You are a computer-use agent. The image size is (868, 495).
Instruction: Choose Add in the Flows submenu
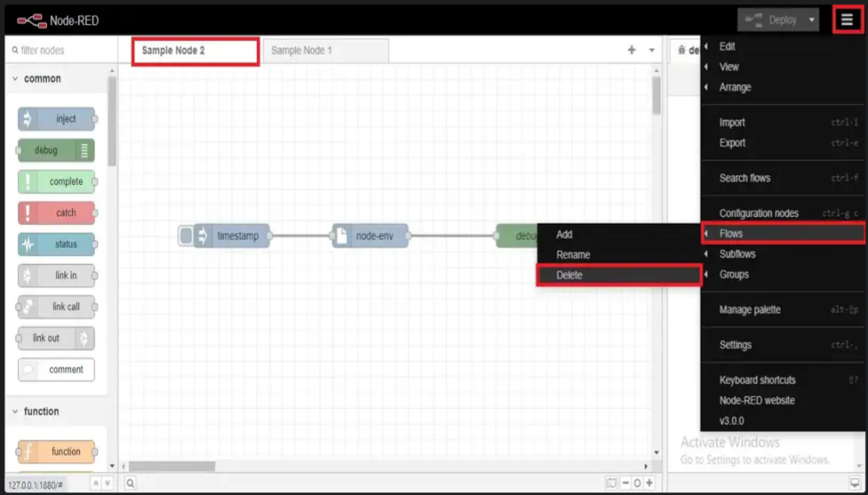620,234
